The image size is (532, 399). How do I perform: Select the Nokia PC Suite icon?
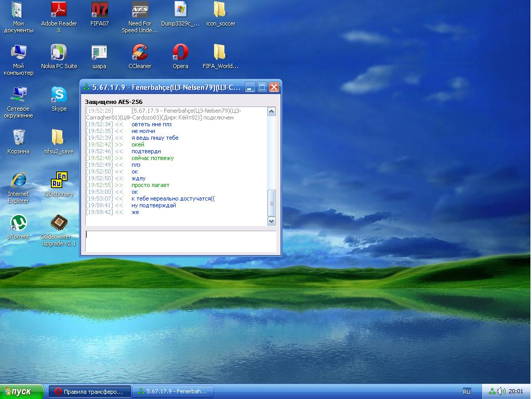[59, 52]
